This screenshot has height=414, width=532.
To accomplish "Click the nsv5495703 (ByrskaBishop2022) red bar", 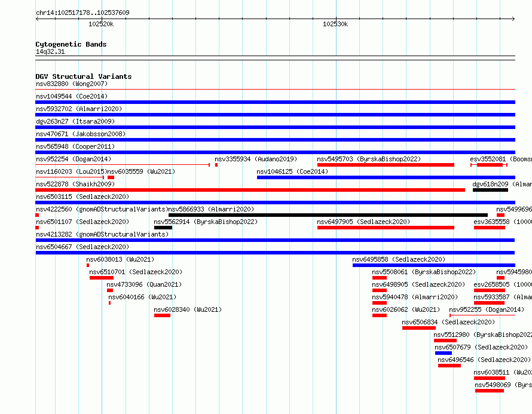I will [386, 165].
